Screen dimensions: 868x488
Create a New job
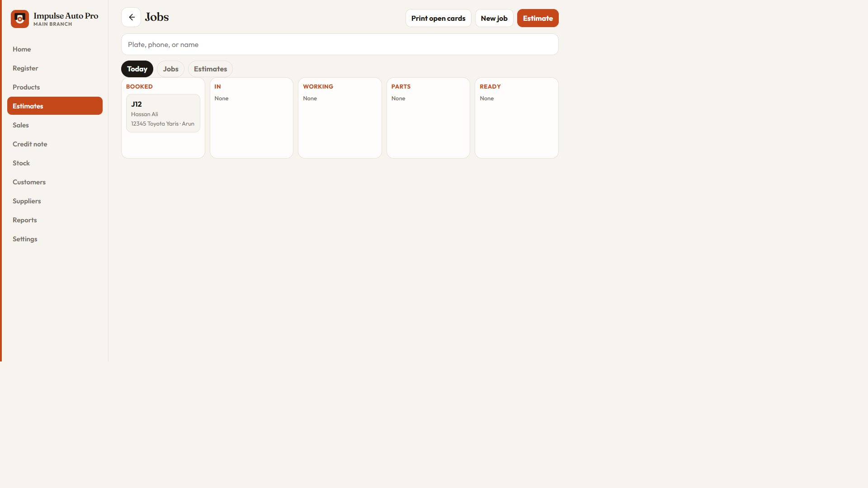[494, 18]
